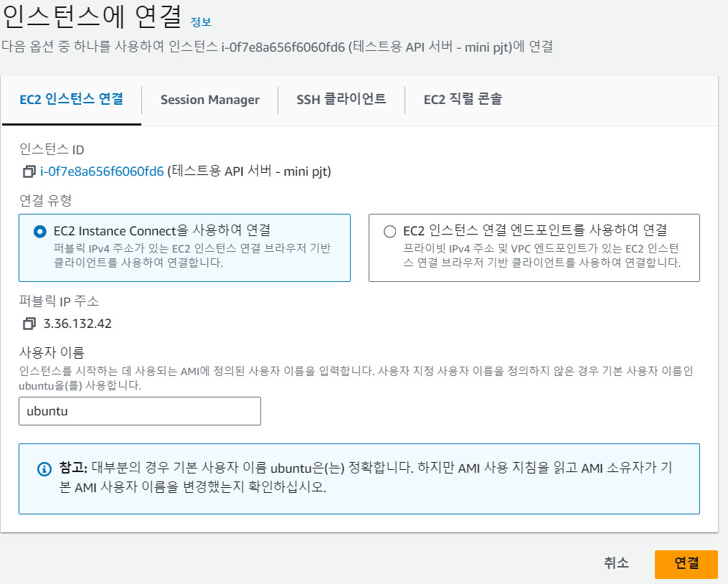Screen dimensions: 728x584
Task: Click the 퍼블릭 IP 주소 label
Action: tap(59, 301)
